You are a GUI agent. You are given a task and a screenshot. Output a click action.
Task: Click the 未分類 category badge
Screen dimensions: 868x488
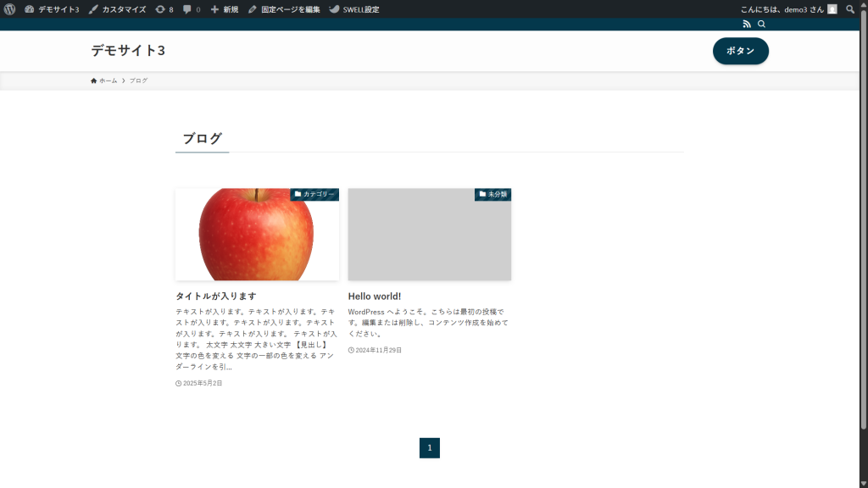(x=492, y=194)
